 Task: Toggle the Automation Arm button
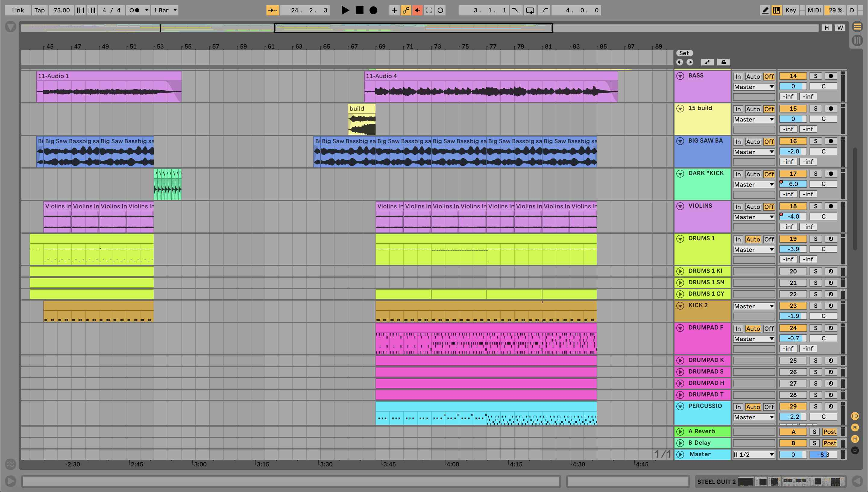point(406,10)
